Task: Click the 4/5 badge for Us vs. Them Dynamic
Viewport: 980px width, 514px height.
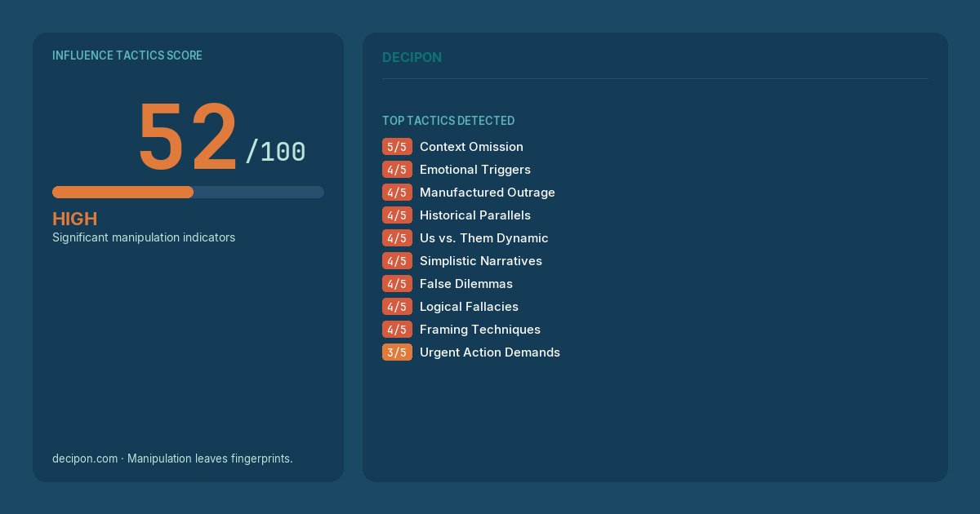Action: click(x=397, y=238)
